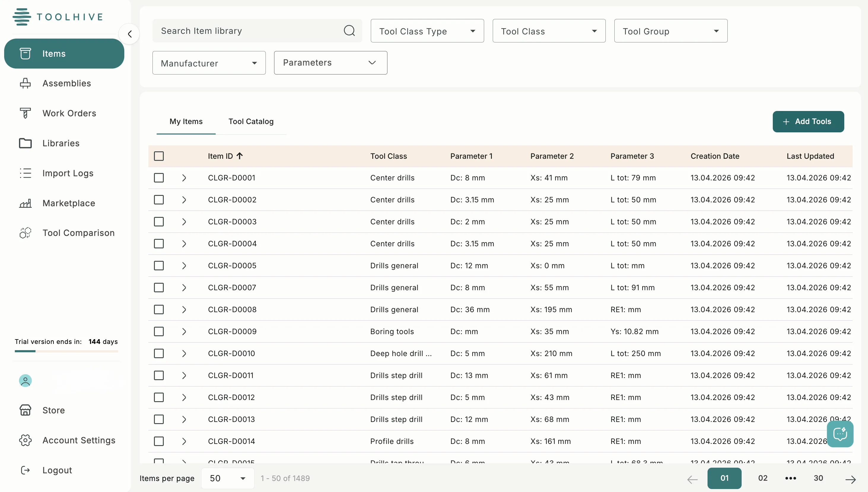Check the box for CLGR-D0003
Screen dimensions: 868x492
point(159,222)
